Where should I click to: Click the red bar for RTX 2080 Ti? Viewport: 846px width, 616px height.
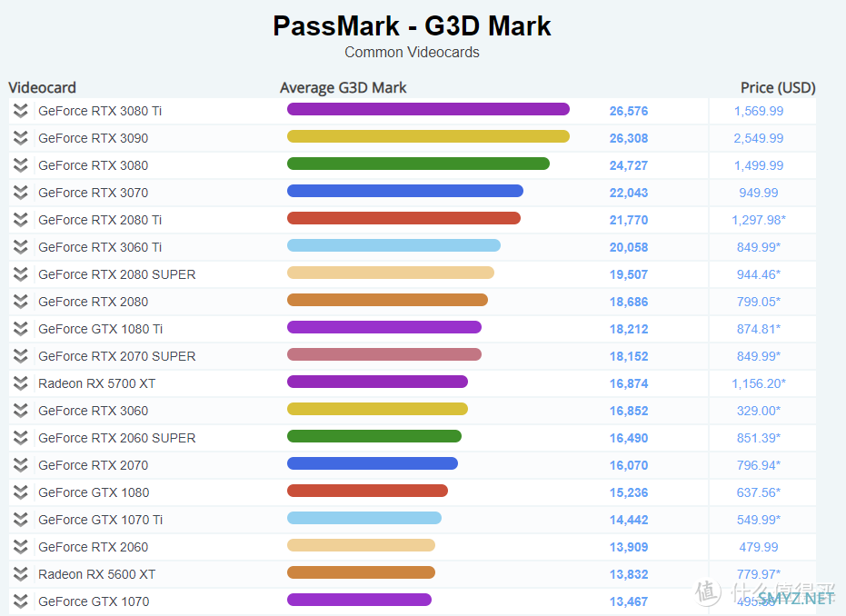pyautogui.click(x=403, y=218)
